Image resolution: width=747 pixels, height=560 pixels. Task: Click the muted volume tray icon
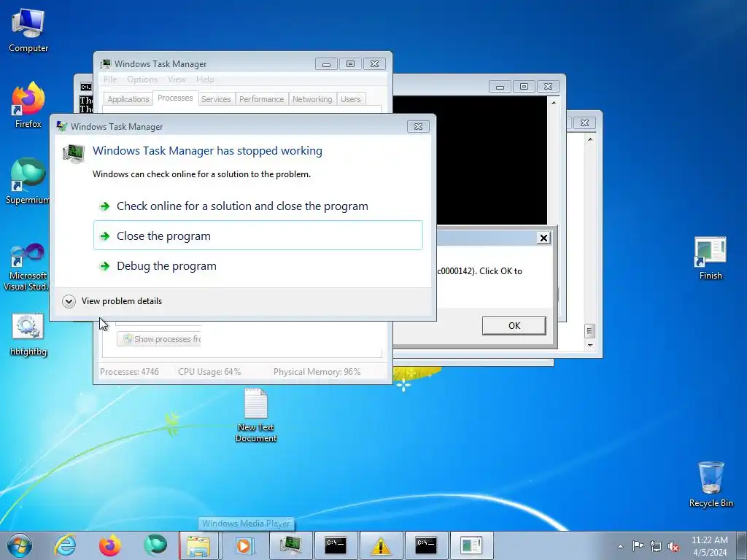click(x=673, y=546)
